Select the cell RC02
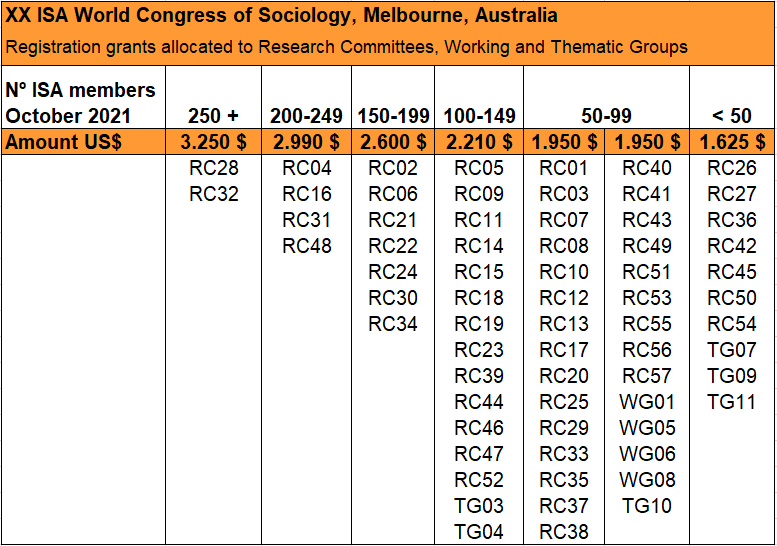Image resolution: width=777 pixels, height=546 pixels. tap(393, 168)
